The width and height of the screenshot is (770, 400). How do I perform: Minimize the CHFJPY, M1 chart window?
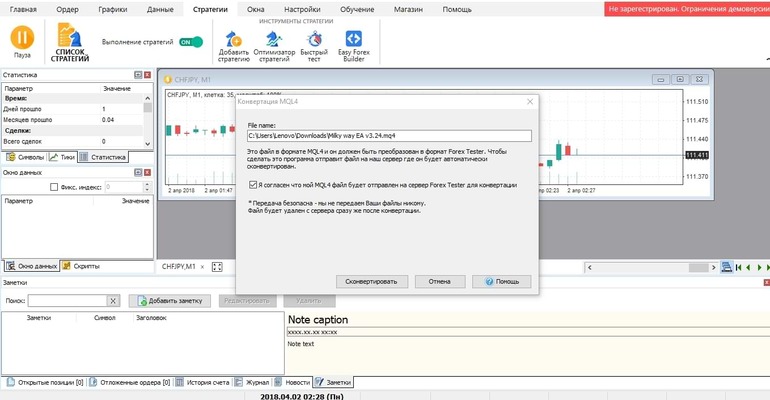tap(660, 79)
